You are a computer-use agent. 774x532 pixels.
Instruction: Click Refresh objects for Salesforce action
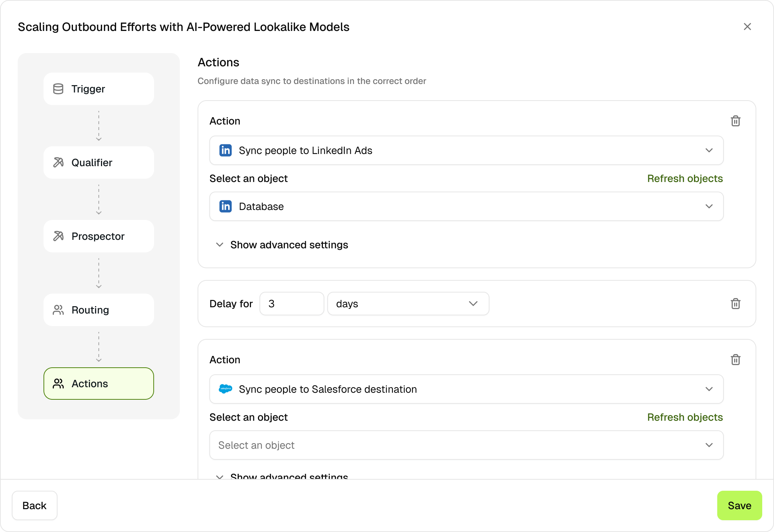(685, 417)
